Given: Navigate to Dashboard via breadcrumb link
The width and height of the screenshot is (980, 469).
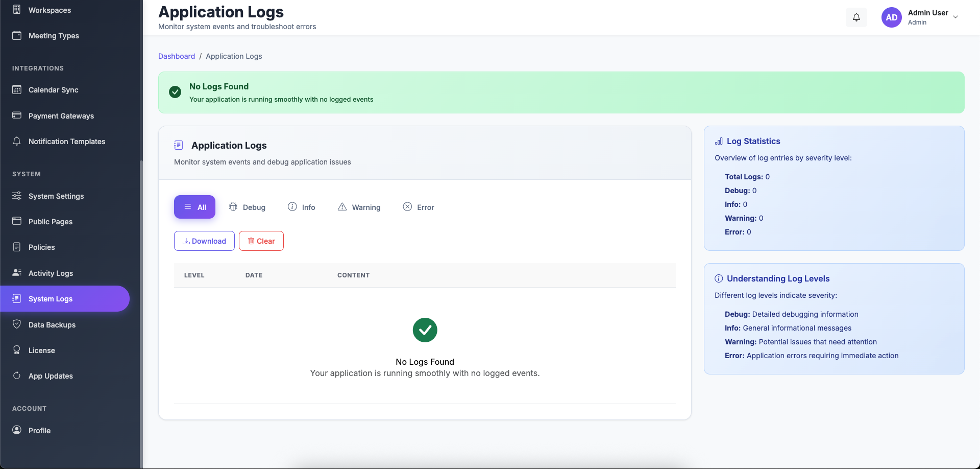Looking at the screenshot, I should pyautogui.click(x=177, y=56).
